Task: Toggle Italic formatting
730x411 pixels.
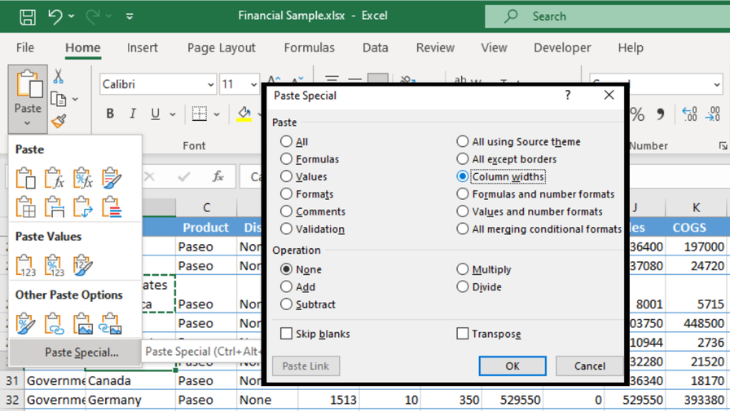Action: 133,114
